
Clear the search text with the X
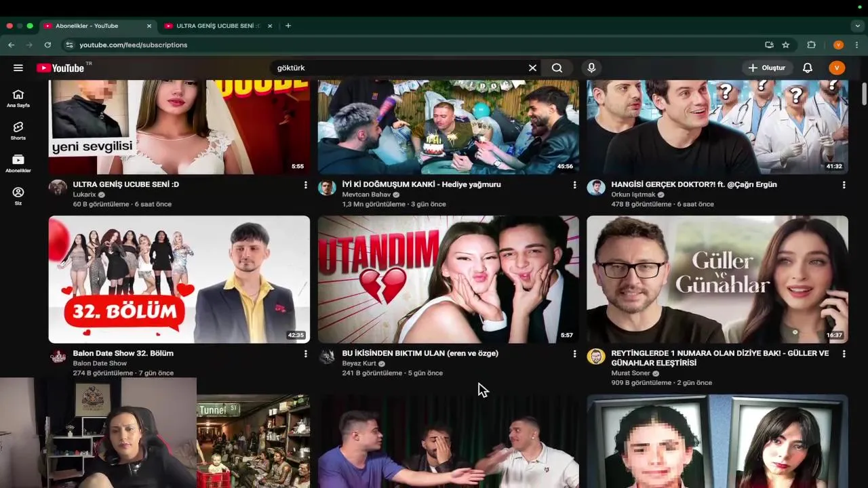pos(532,68)
